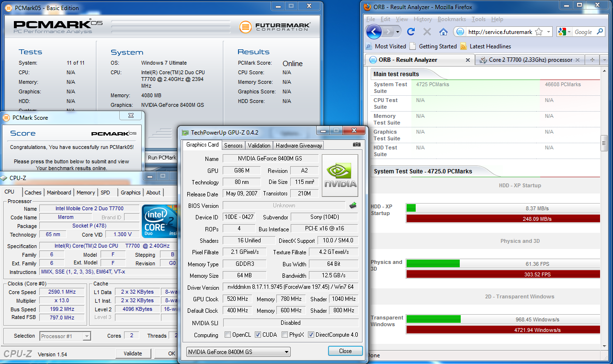Click the Firefox back arrow button
This screenshot has width=613, height=364.
pyautogui.click(x=374, y=32)
